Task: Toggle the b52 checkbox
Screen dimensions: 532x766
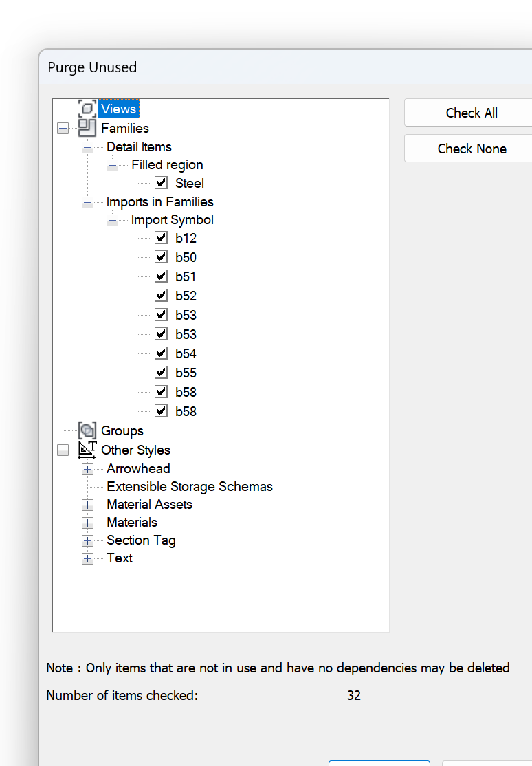Action: point(162,296)
